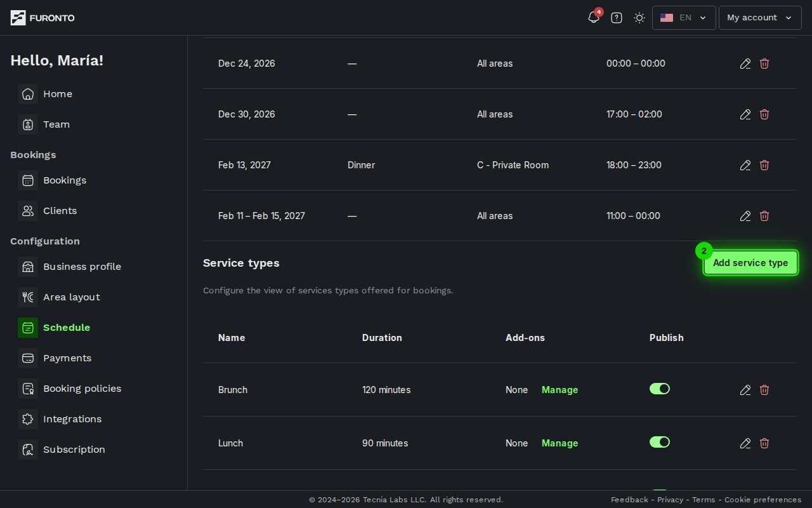Image resolution: width=812 pixels, height=508 pixels.
Task: Click the '18:00 – 23:00' time cell
Action: point(634,165)
